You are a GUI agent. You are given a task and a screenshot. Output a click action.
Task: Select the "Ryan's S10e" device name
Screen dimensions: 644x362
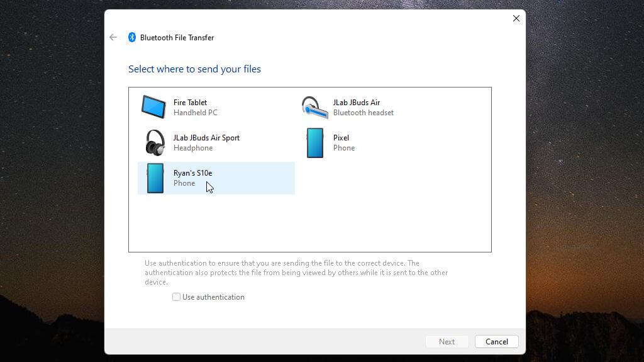(192, 173)
